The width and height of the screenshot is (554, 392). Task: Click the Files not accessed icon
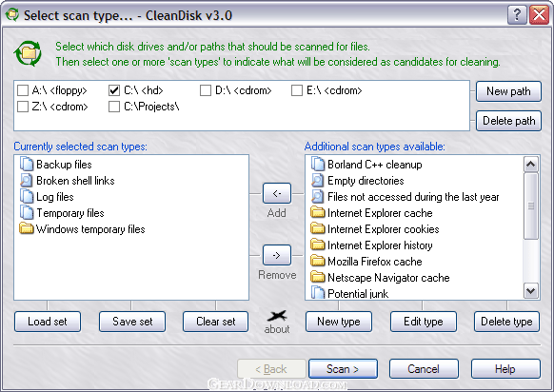point(318,197)
